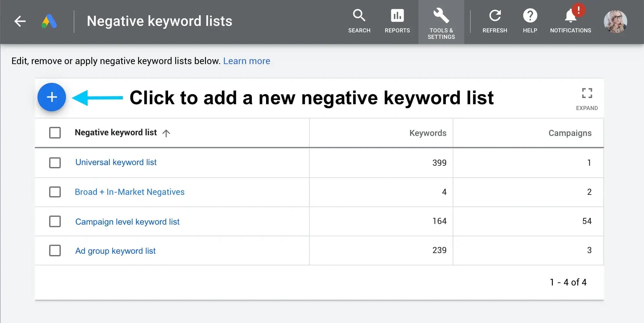Click the user profile avatar
Image resolution: width=644 pixels, height=323 pixels.
(615, 22)
